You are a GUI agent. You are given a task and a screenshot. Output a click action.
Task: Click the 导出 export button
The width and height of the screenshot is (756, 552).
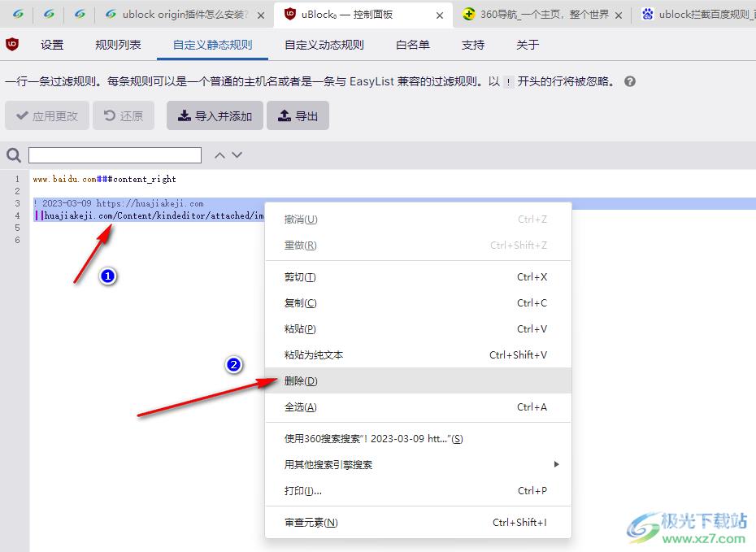coord(298,115)
